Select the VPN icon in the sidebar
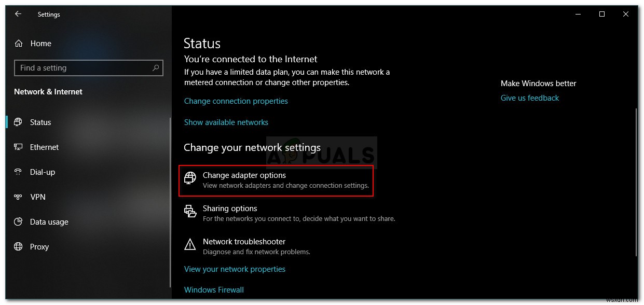Screen dimensions: 644x305 pyautogui.click(x=18, y=197)
